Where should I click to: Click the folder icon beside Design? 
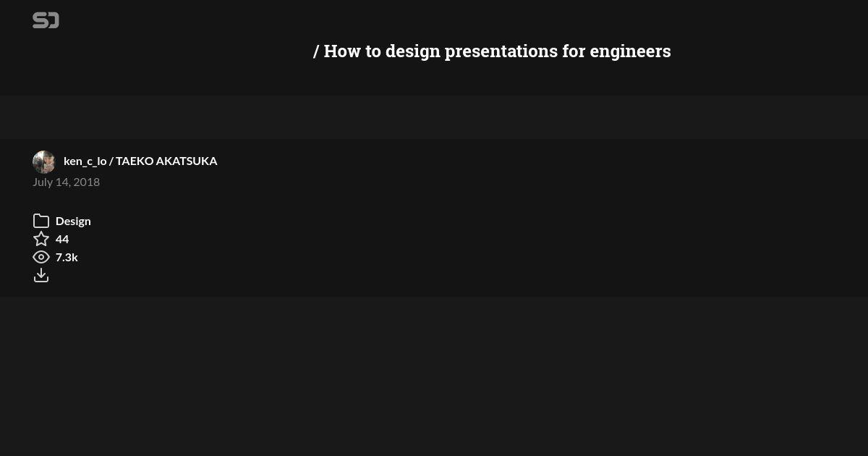coord(41,221)
